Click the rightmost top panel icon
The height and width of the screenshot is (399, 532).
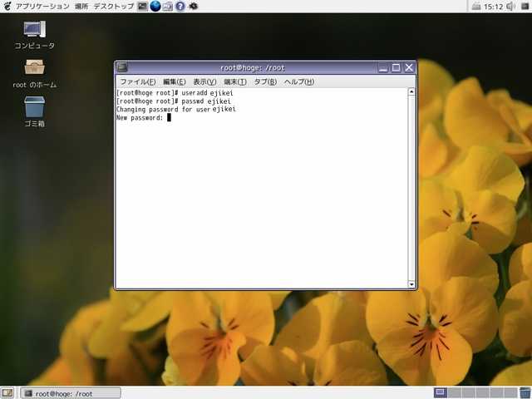(525, 6)
